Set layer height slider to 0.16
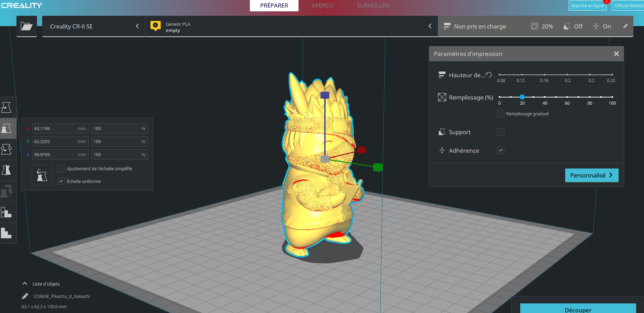Image resolution: width=644 pixels, height=313 pixels. tap(544, 74)
